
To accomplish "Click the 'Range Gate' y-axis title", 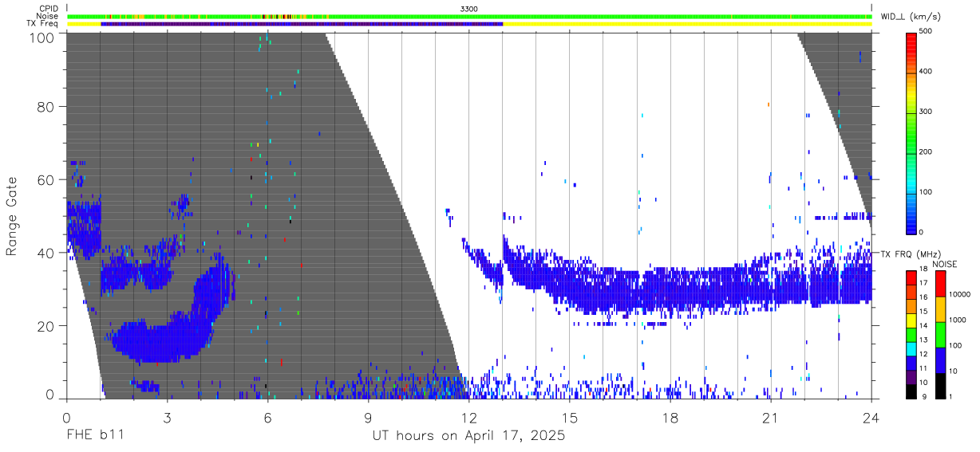I will click(x=12, y=216).
